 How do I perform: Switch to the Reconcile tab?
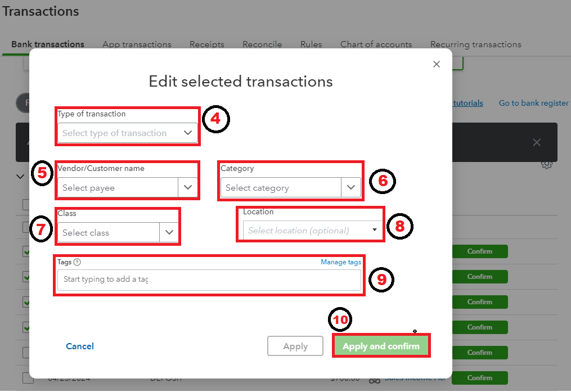click(262, 44)
